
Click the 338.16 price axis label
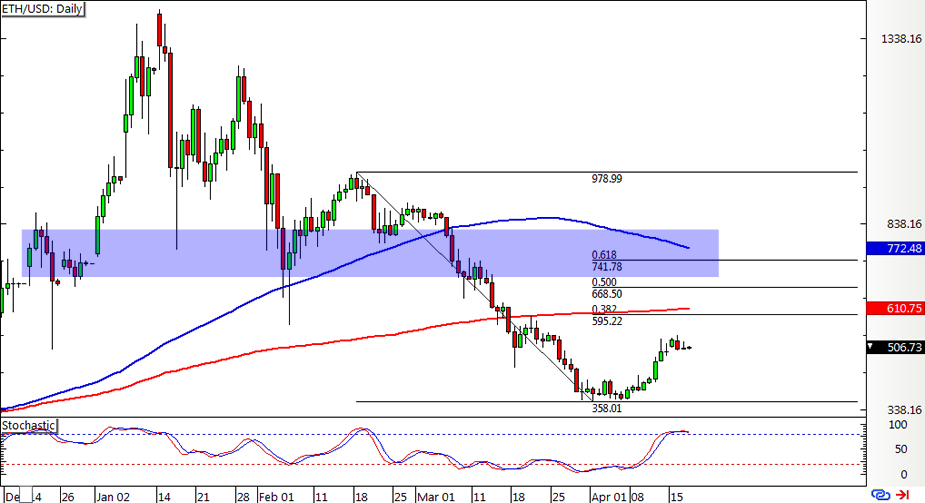904,410
